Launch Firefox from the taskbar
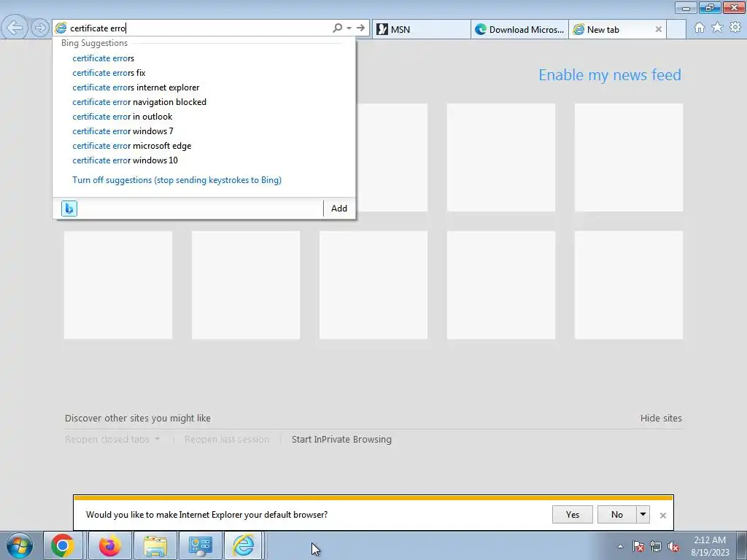 (109, 545)
